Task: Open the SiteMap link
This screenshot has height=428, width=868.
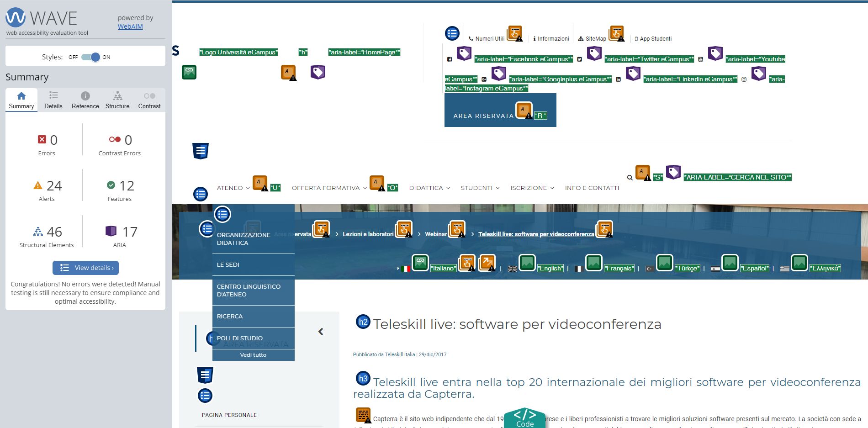Action: [592, 39]
